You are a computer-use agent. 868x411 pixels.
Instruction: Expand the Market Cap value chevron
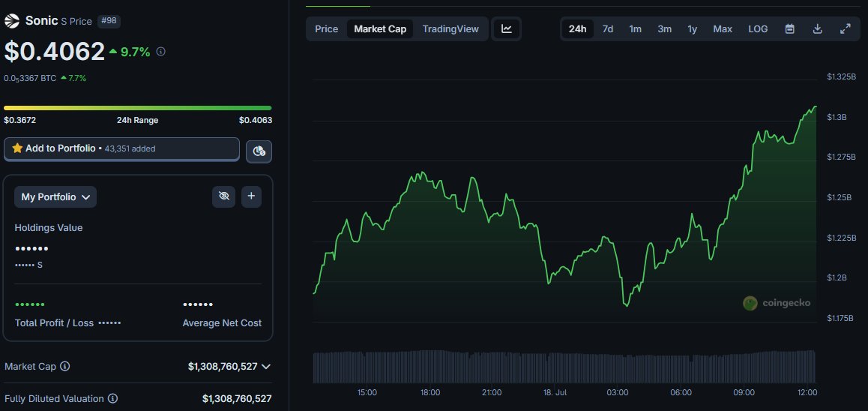pyautogui.click(x=266, y=367)
